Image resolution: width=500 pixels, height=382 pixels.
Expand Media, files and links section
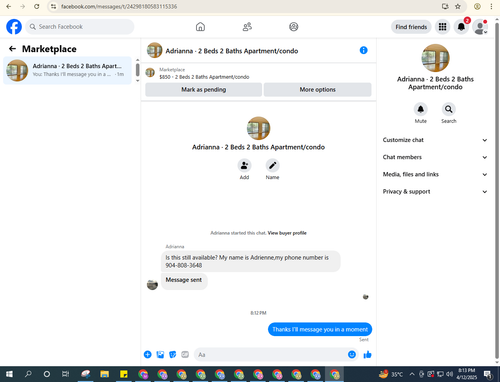[435, 174]
